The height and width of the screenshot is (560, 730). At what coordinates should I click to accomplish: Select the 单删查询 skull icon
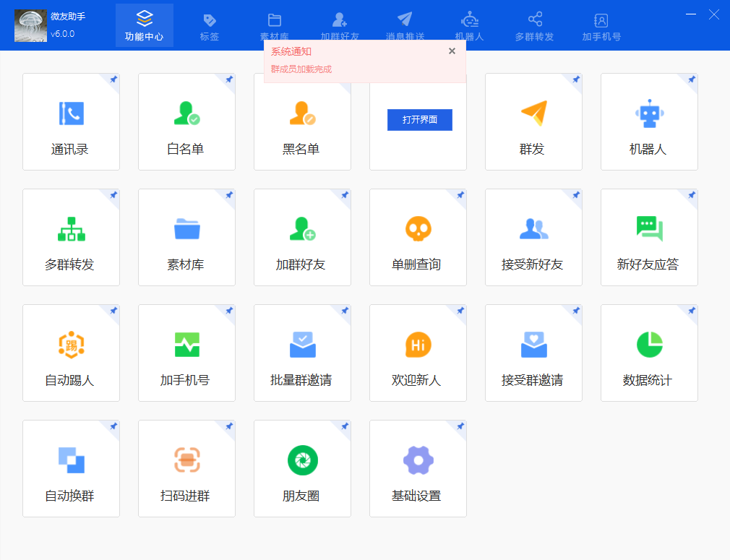418,229
